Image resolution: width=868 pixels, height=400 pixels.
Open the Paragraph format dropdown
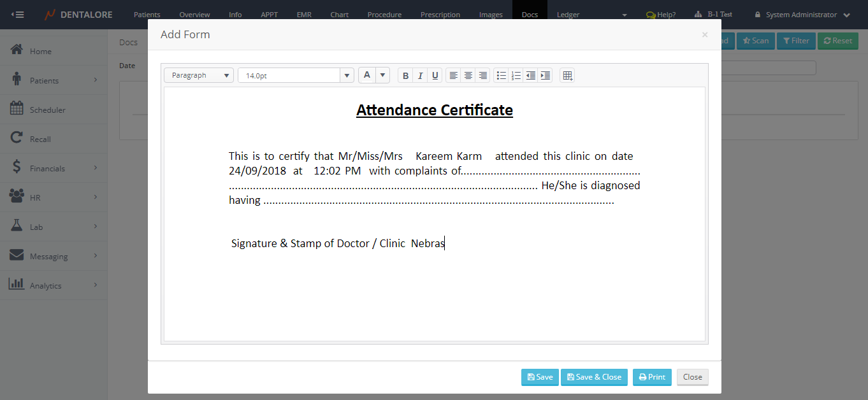click(x=199, y=75)
